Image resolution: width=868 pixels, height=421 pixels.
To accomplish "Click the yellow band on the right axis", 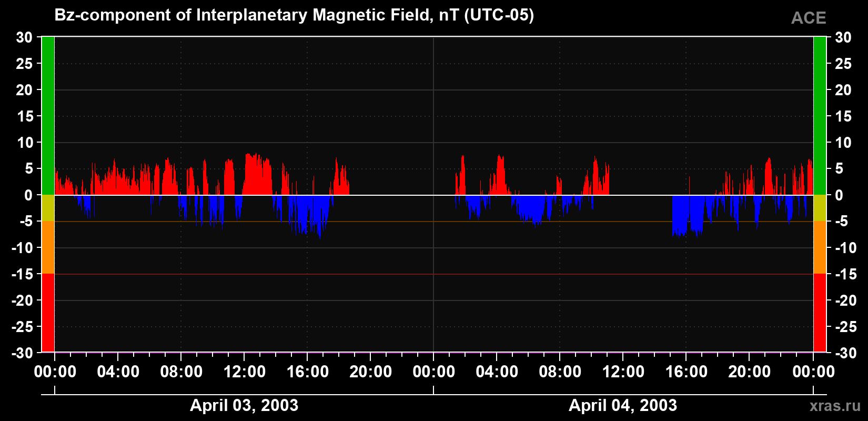I will pyautogui.click(x=820, y=208).
